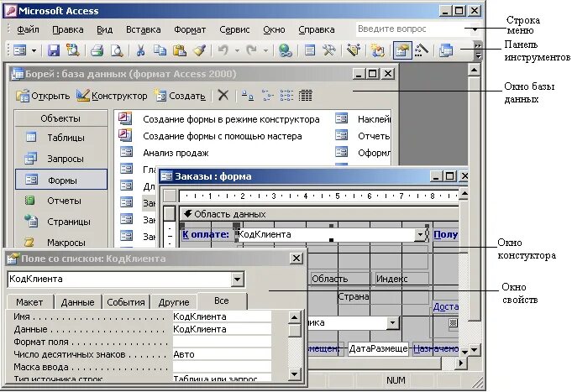Open the Файл menu
Screen dimensions: 572x392
point(28,29)
